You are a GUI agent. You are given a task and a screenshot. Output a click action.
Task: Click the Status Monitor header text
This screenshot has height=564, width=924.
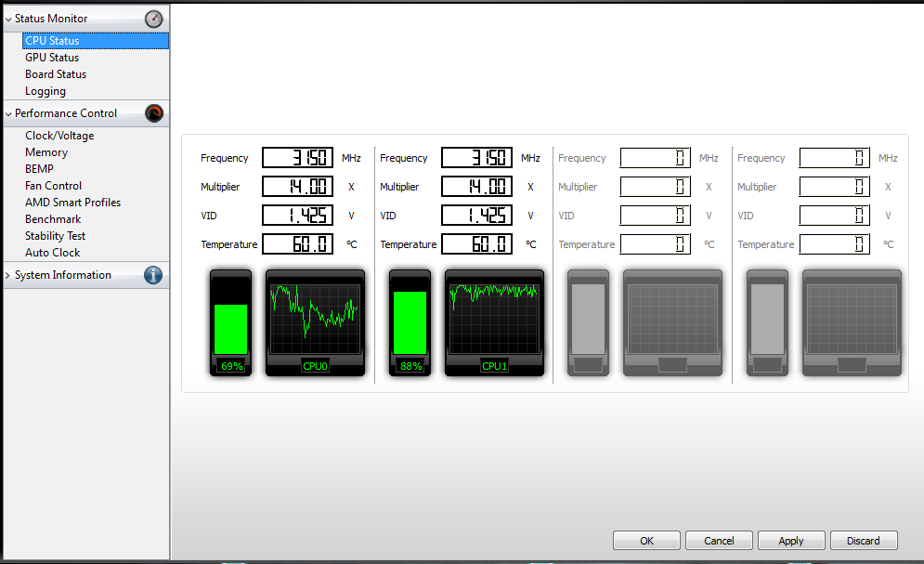(x=51, y=19)
